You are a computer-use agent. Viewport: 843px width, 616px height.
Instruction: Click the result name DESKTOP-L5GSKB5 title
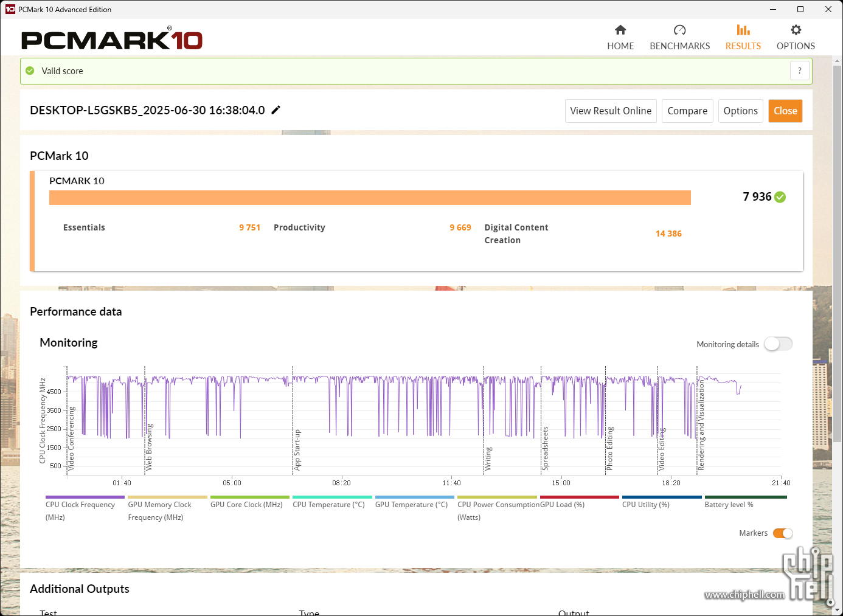click(147, 110)
